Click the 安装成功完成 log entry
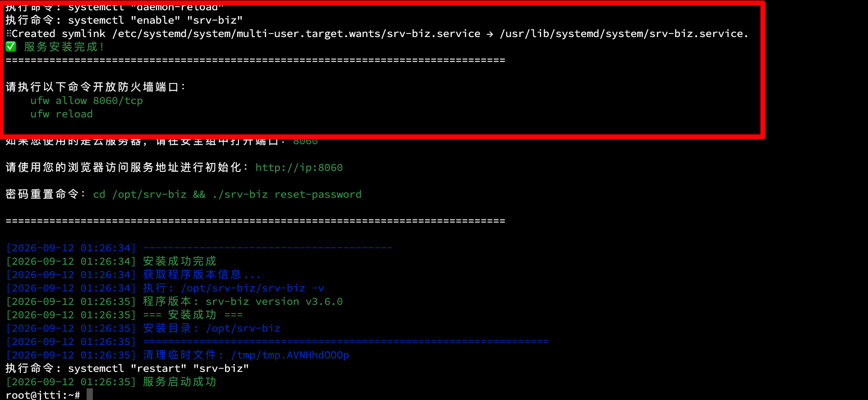The image size is (868, 400). coord(111,261)
